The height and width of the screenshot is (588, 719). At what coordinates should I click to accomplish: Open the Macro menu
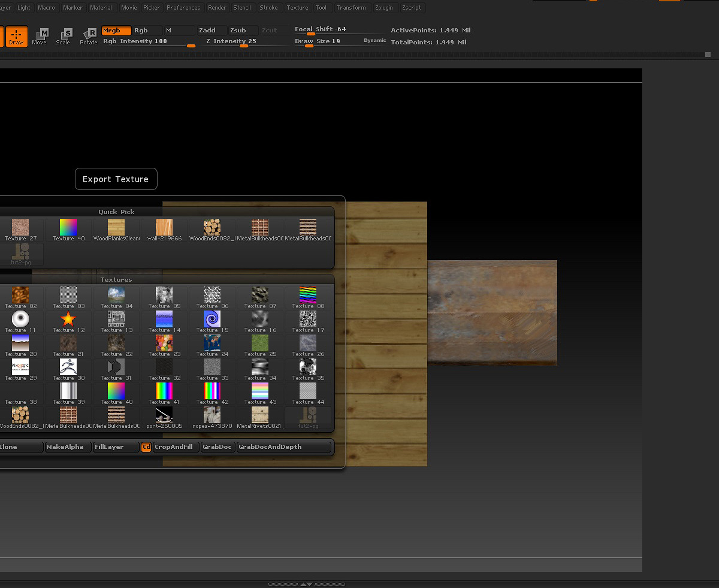coord(46,8)
